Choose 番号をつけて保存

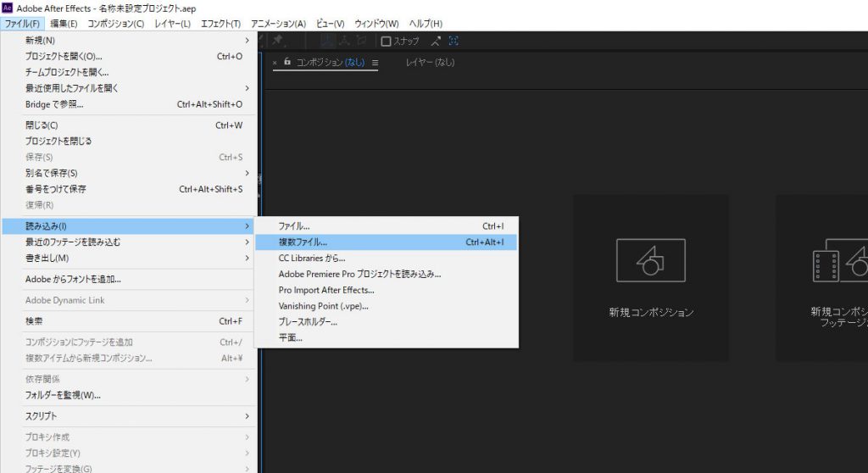click(x=128, y=189)
